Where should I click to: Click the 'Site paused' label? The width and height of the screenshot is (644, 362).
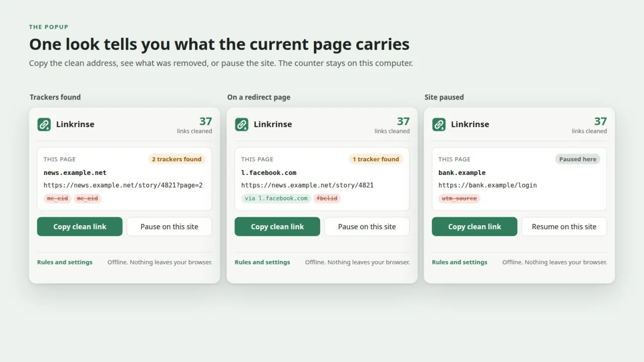pyautogui.click(x=444, y=97)
